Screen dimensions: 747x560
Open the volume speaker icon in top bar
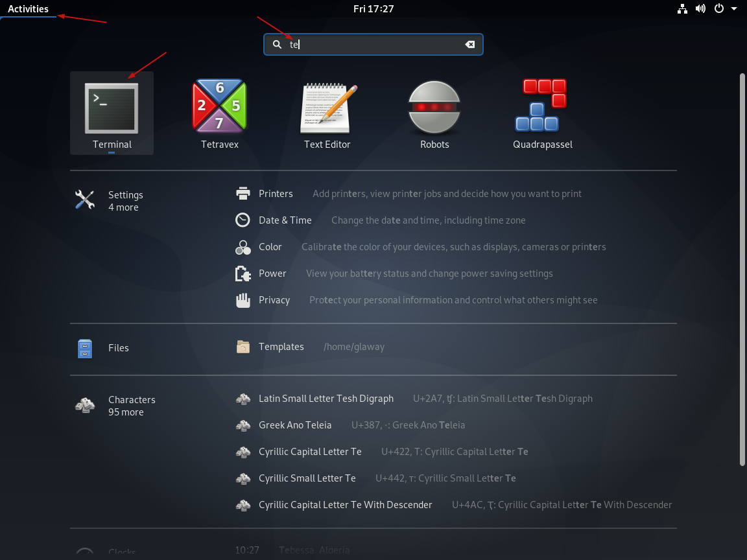700,8
